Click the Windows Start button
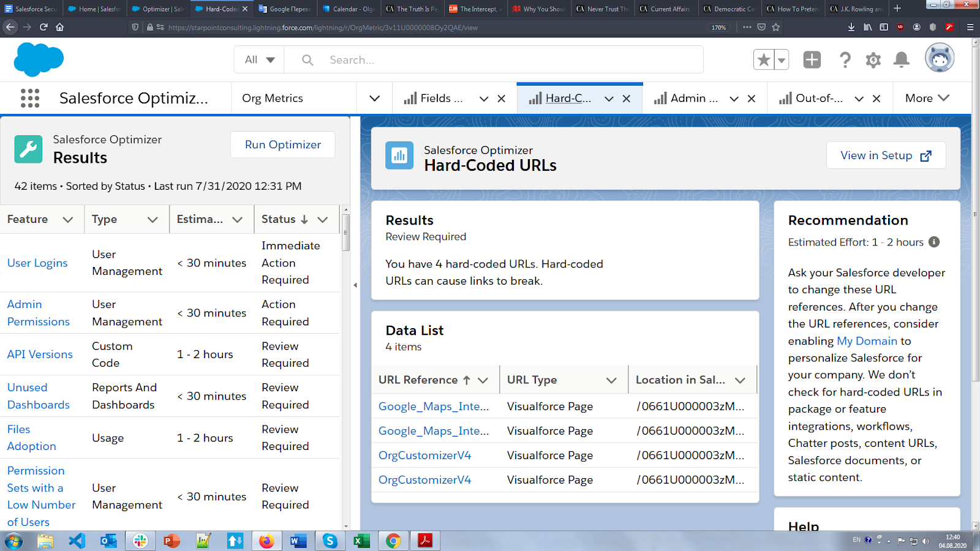The image size is (980, 551). (13, 541)
